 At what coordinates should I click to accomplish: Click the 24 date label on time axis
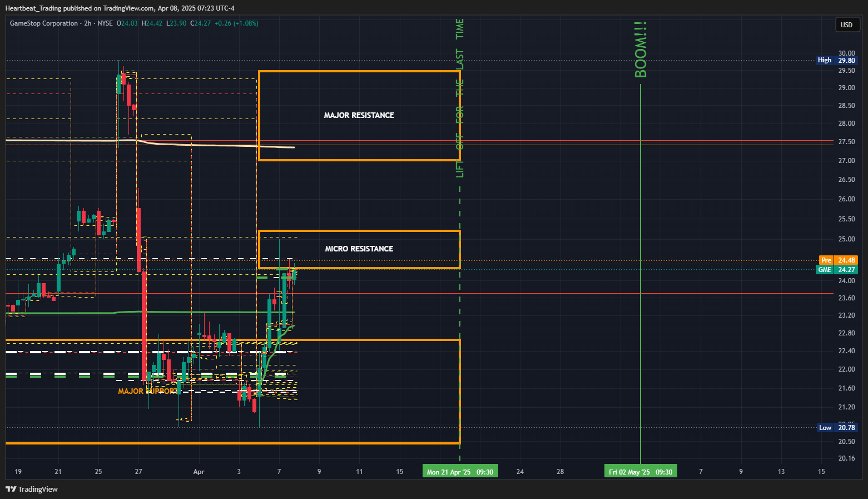click(x=520, y=472)
